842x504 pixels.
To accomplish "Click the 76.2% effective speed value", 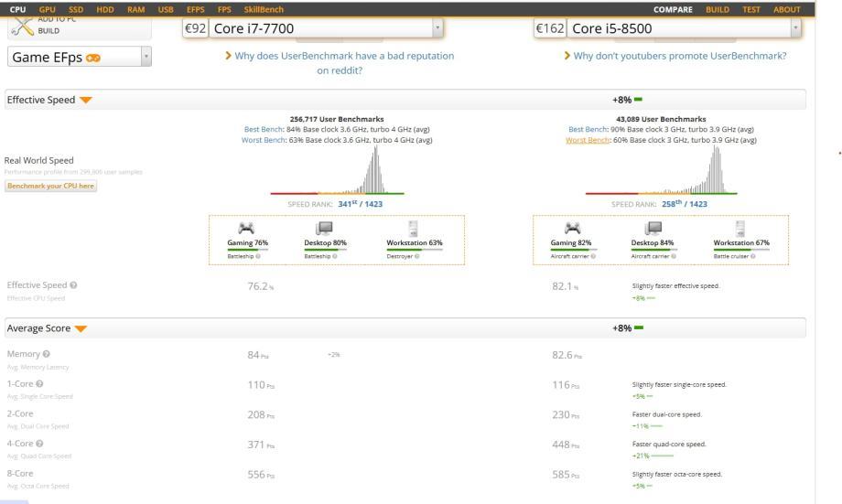I will click(261, 286).
